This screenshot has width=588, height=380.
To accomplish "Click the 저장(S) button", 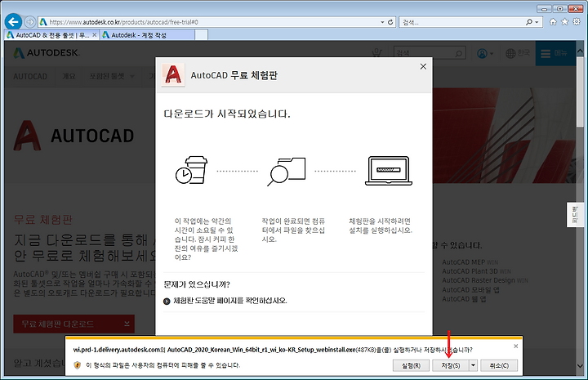I will (450, 365).
